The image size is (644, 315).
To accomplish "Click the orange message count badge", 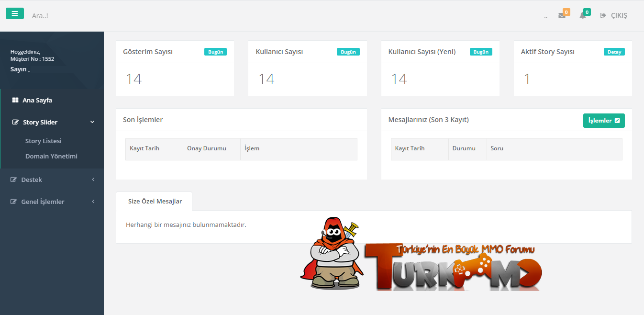I will (566, 12).
